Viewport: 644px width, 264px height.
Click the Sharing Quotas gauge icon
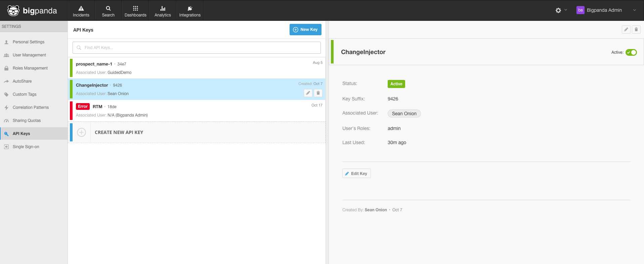coord(6,121)
